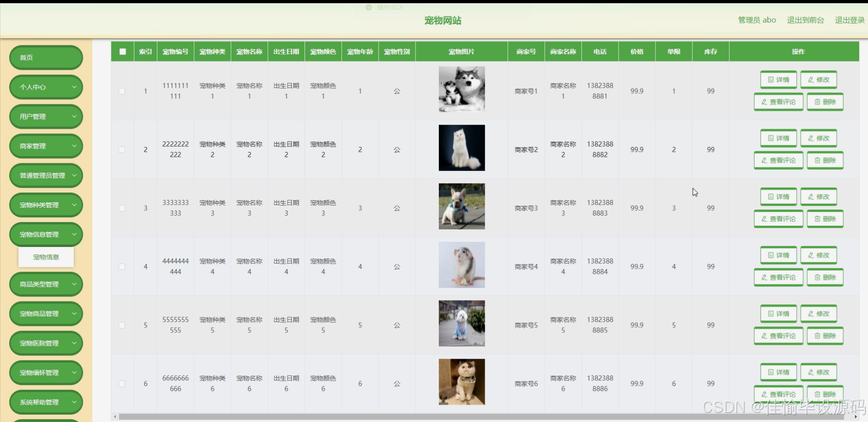Click 修改 button in row 3
The height and width of the screenshot is (422, 868).
(x=818, y=196)
